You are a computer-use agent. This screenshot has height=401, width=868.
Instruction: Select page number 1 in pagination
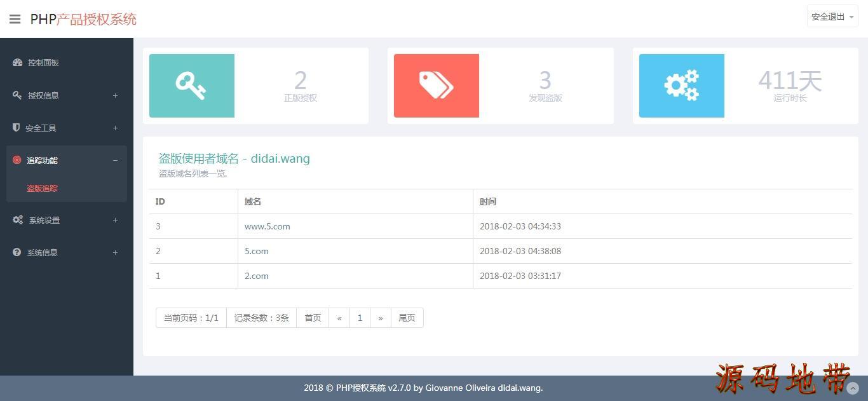point(360,318)
